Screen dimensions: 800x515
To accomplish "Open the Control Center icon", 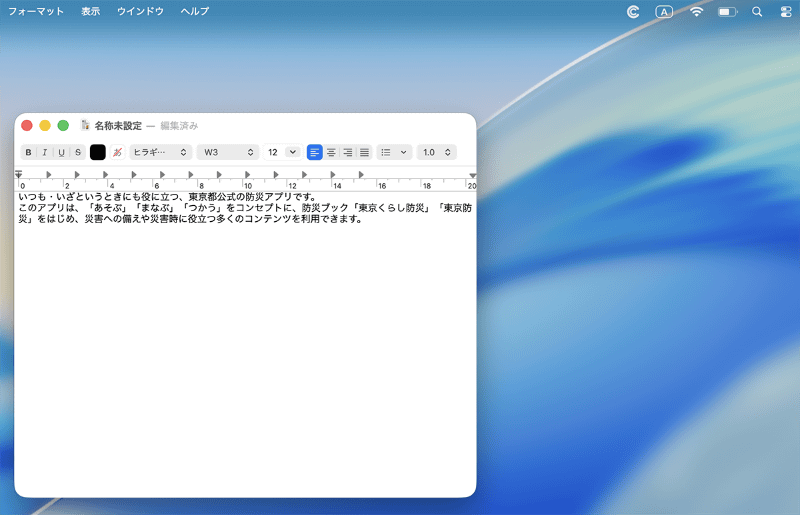I will (x=786, y=12).
